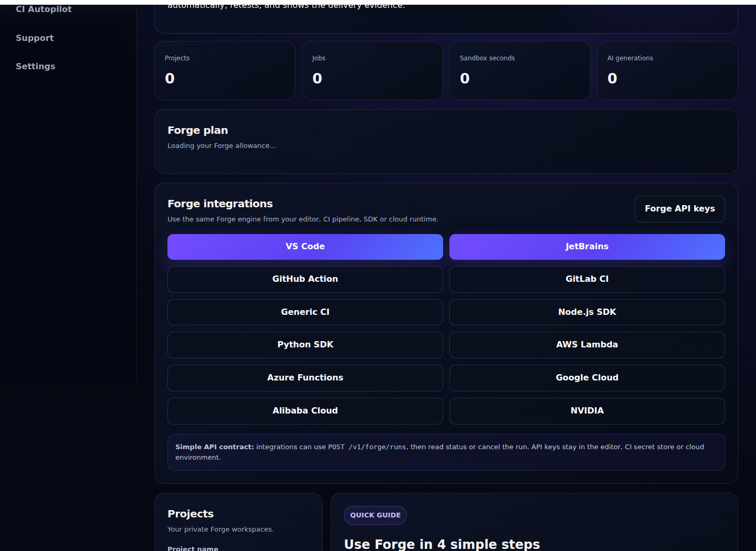Open the GitLab CI integration
This screenshot has height=551, width=756.
pyautogui.click(x=587, y=279)
